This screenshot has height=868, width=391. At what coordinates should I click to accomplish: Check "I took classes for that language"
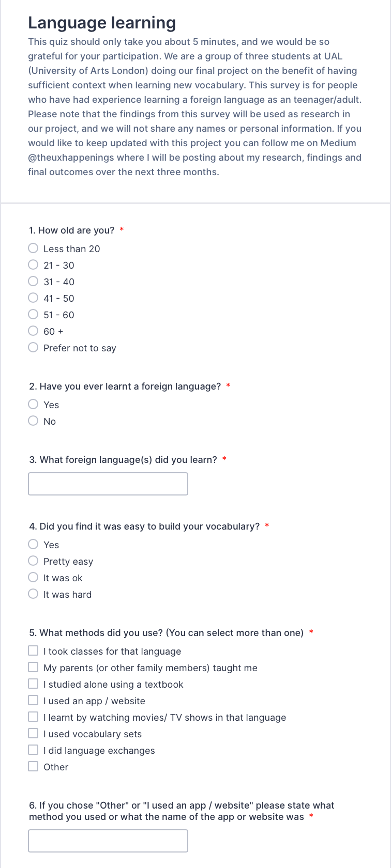(x=33, y=651)
